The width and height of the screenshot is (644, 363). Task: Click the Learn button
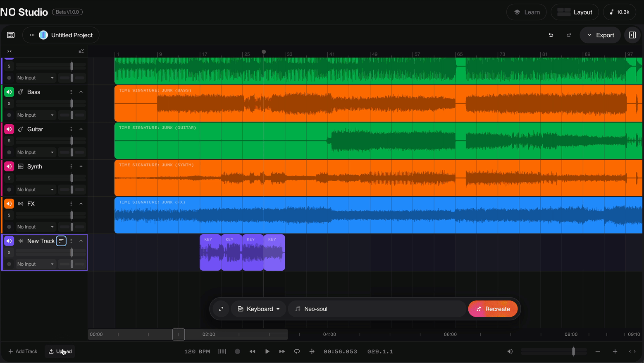tap(527, 12)
